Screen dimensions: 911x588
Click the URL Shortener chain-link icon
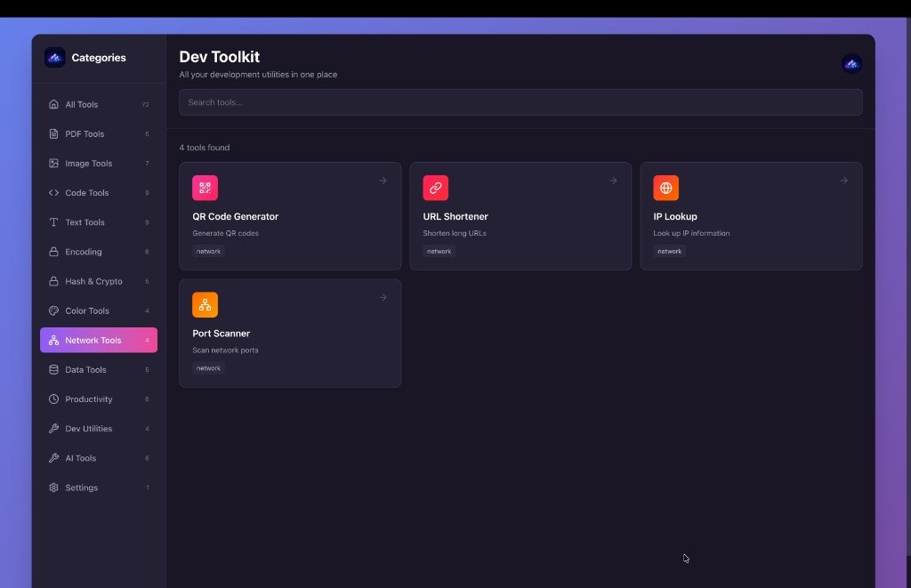[x=435, y=188]
